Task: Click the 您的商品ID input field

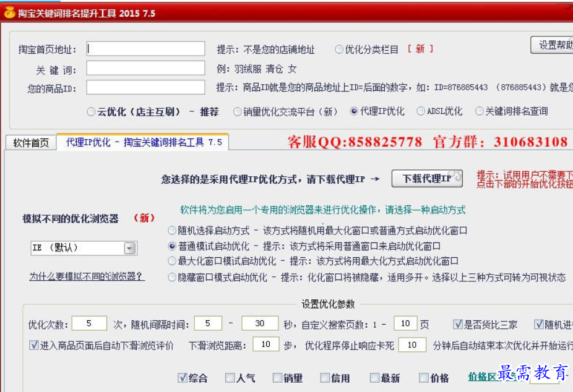Action: click(x=145, y=87)
